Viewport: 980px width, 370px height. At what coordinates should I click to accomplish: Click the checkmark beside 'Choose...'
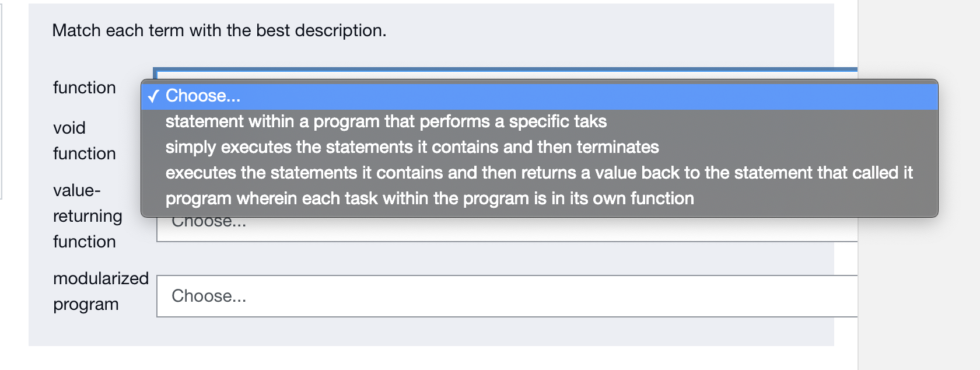pos(154,96)
